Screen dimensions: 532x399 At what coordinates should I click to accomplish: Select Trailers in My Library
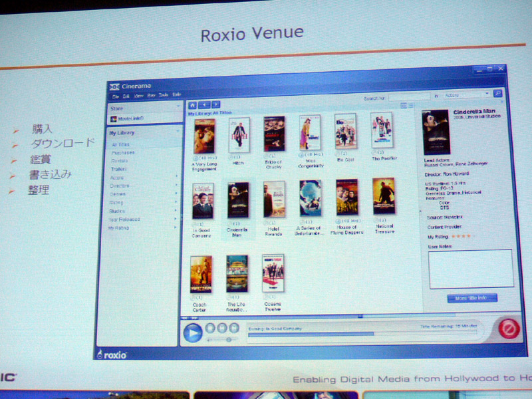pos(119,169)
